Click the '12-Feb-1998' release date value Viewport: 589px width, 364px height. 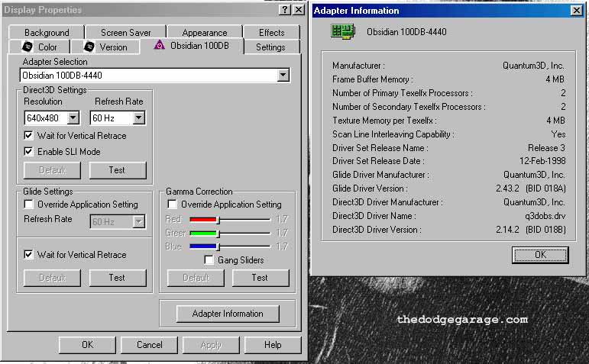pos(542,161)
